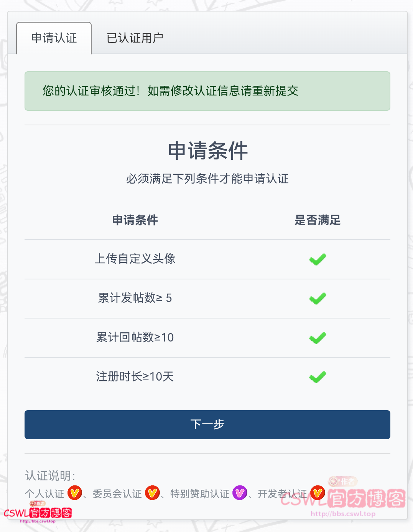Toggle the checkmark for 上传自定义头像
This screenshot has height=532, width=413.
318,259
